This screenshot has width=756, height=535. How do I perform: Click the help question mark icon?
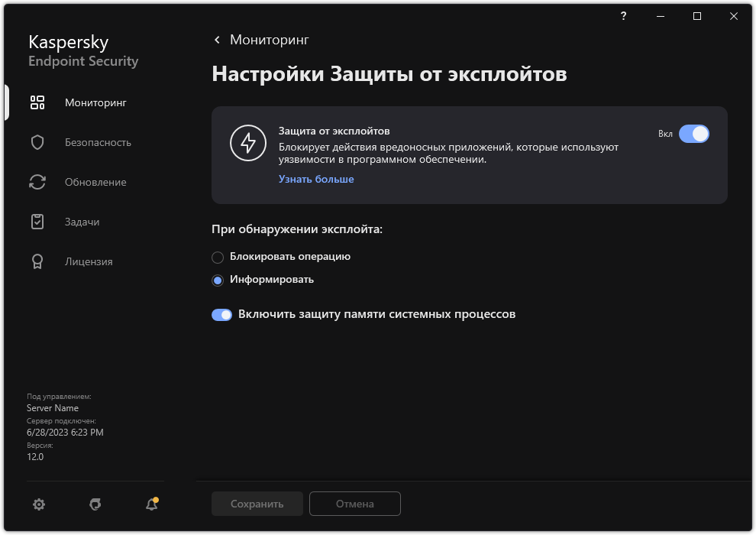point(624,16)
